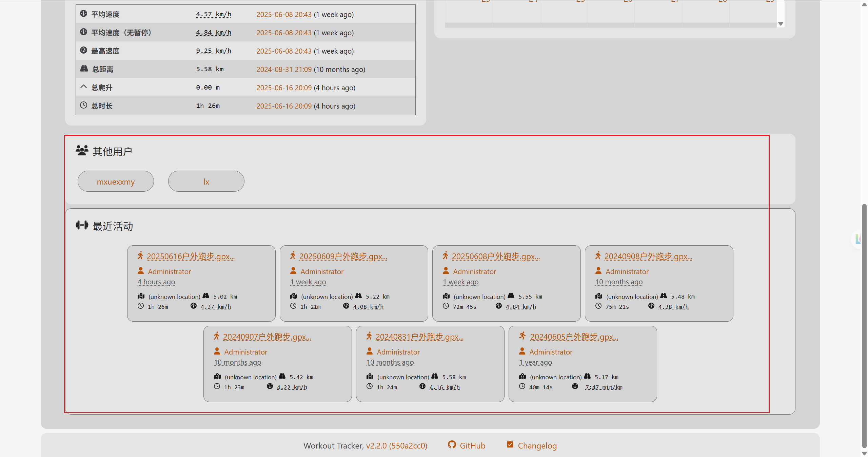
Task: Click running icon on 20240605 card
Action: [x=522, y=336]
